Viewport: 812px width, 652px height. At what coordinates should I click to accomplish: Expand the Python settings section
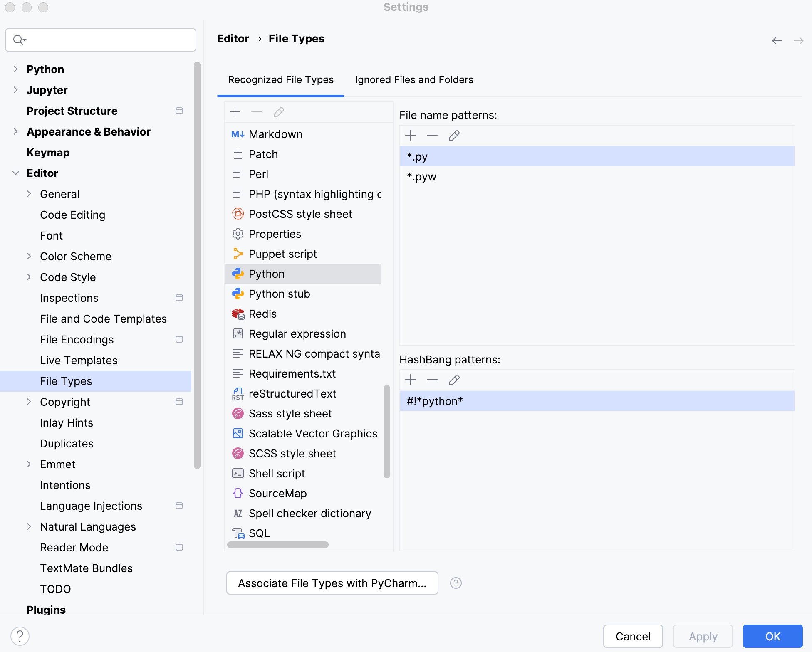coord(15,69)
